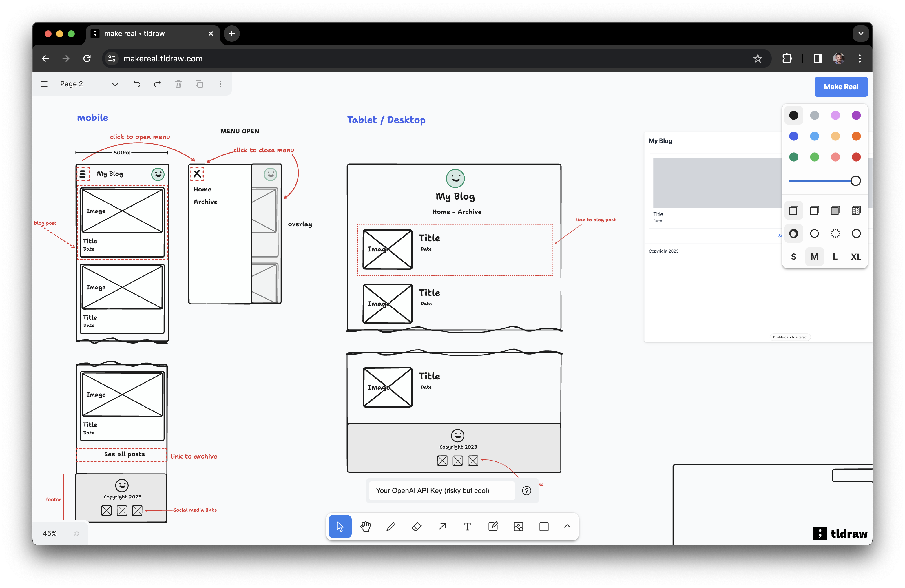Screen dimensions: 905x588
Task: Choose the dashed stroke style
Action: click(x=814, y=233)
